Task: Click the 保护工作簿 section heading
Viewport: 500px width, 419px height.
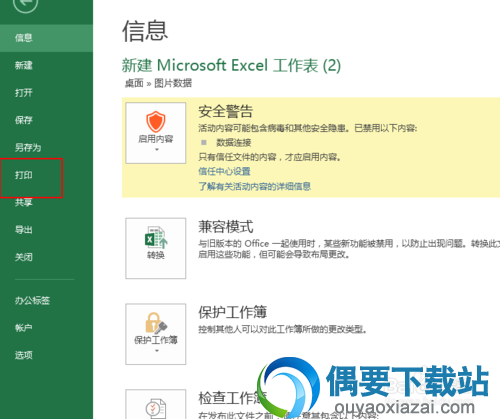Action: 233,312
